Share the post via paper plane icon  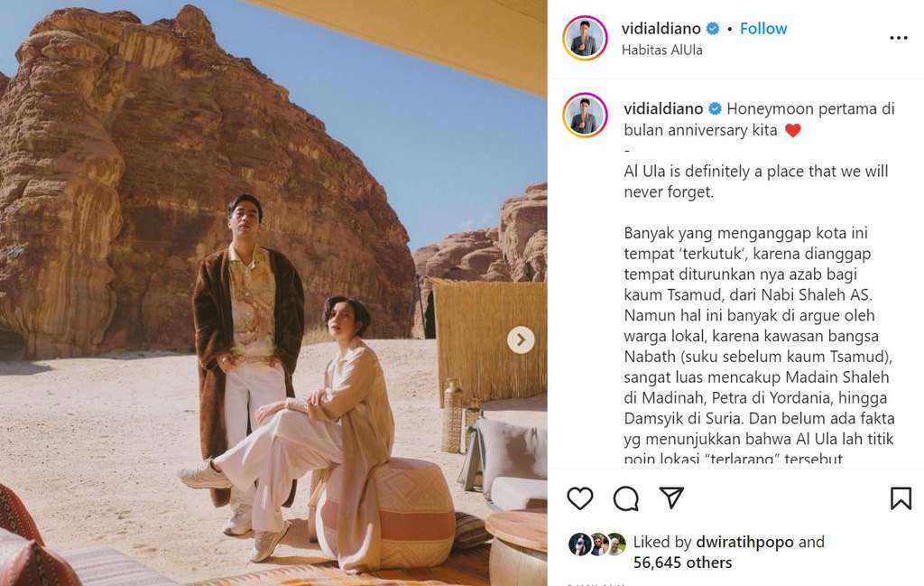click(671, 498)
